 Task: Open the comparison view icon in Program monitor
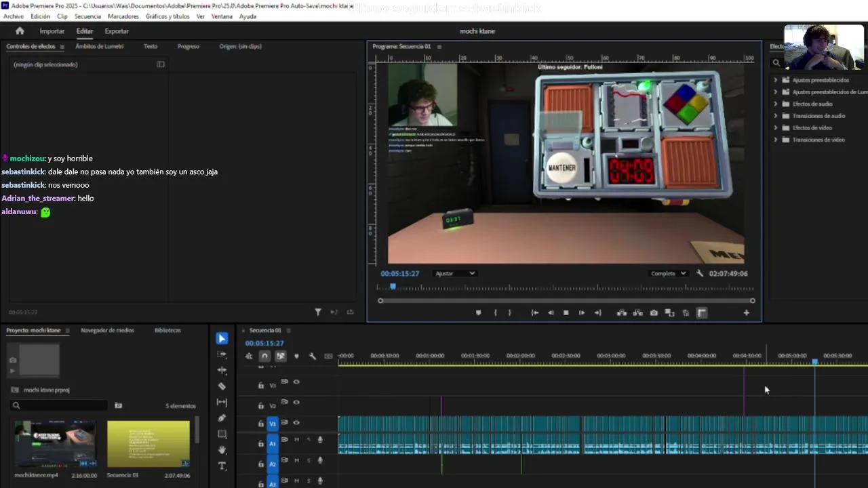(670, 312)
